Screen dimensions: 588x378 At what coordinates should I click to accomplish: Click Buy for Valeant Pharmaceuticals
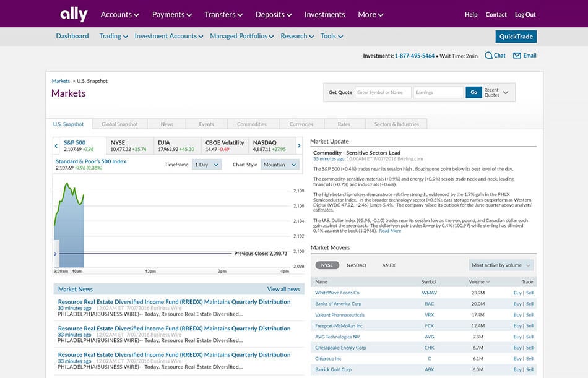[x=517, y=315]
